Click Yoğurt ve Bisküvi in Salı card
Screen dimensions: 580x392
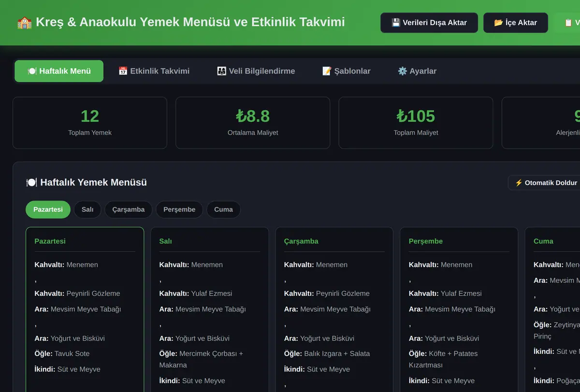click(203, 338)
